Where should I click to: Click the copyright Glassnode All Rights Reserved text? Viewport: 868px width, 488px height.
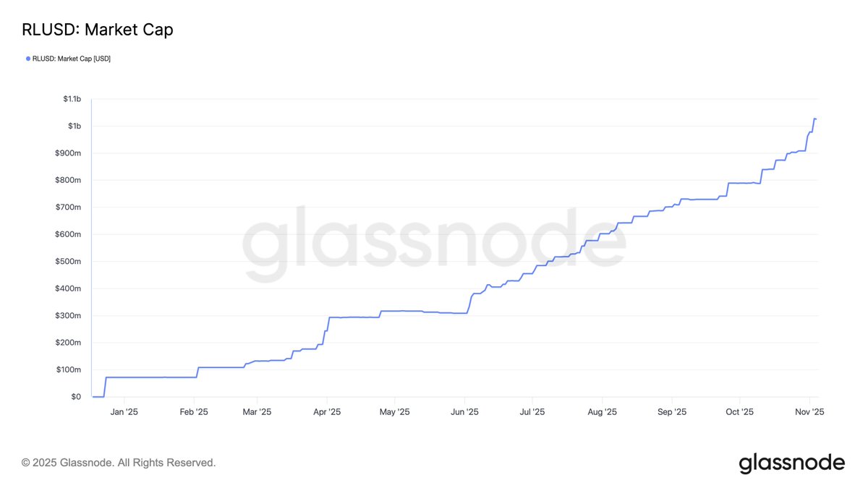pyautogui.click(x=119, y=463)
